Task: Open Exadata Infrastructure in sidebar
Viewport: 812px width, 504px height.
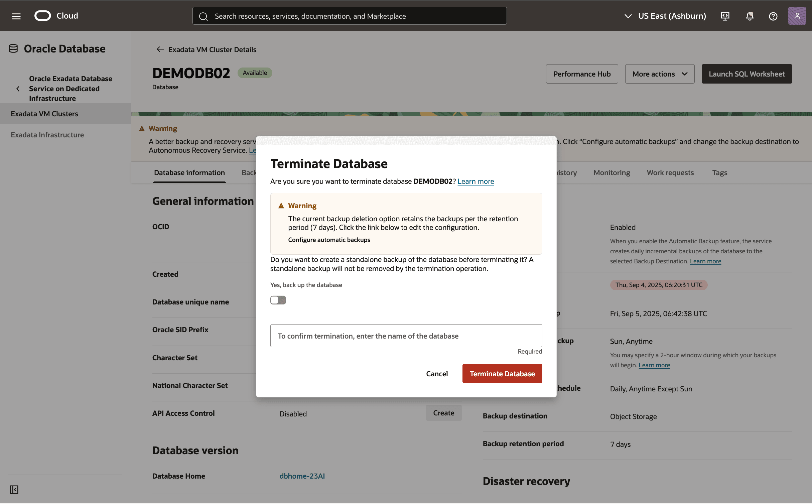Action: click(47, 135)
